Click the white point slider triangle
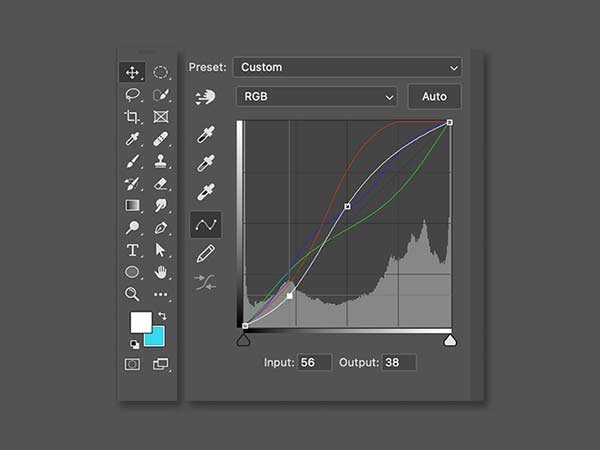600x450 pixels. point(450,340)
